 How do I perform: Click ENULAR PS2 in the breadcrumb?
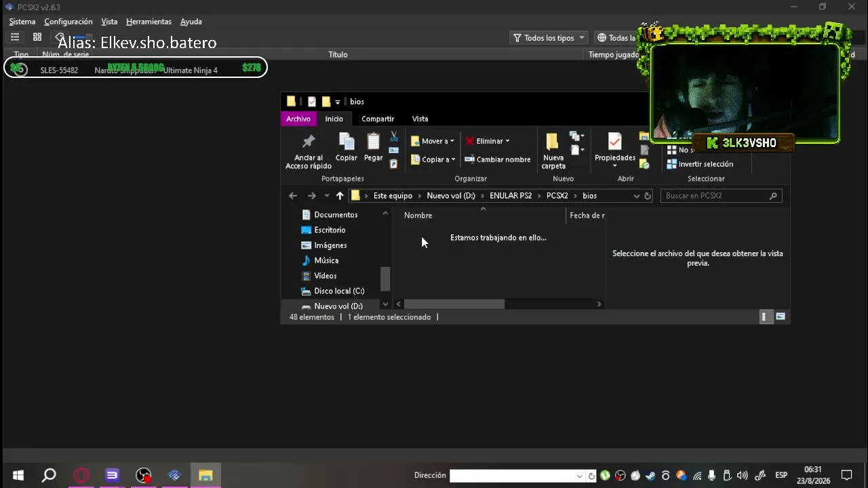point(511,196)
